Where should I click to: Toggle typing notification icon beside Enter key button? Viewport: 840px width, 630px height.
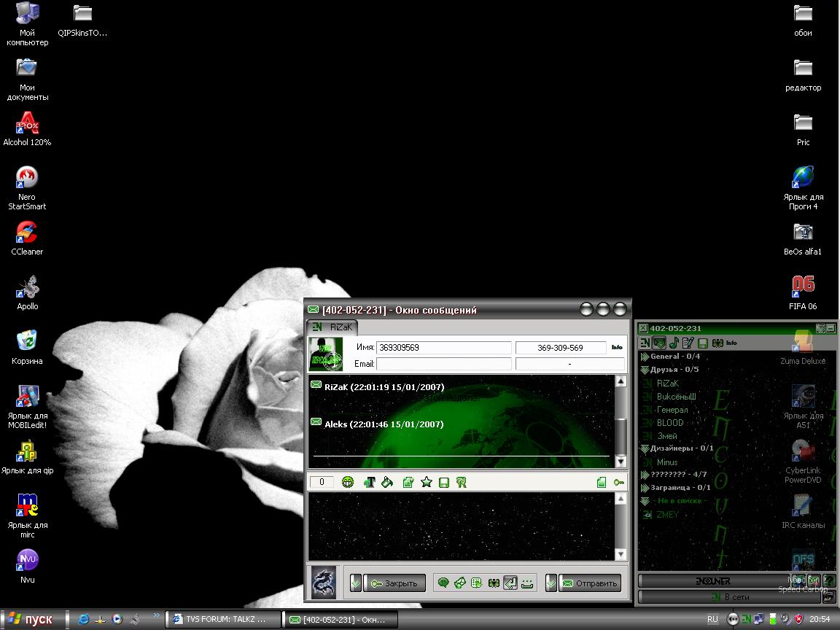(x=528, y=583)
